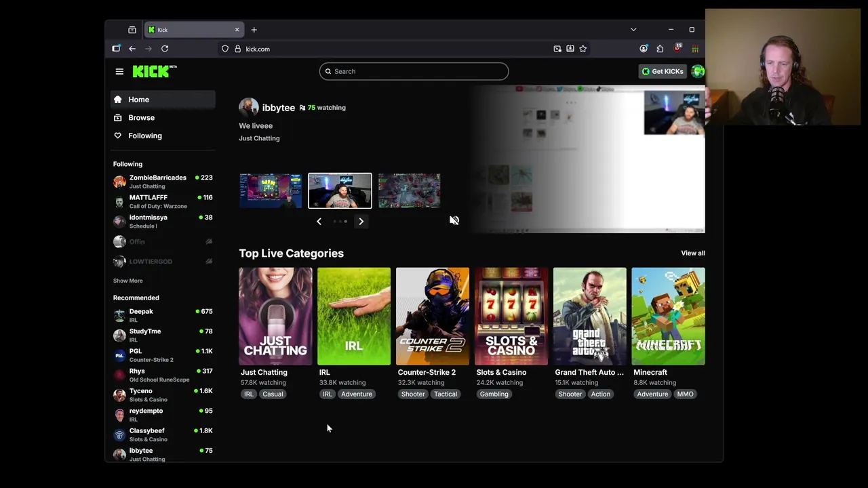868x488 pixels.
Task: Open the hamburger sidebar menu
Action: [x=119, y=71]
